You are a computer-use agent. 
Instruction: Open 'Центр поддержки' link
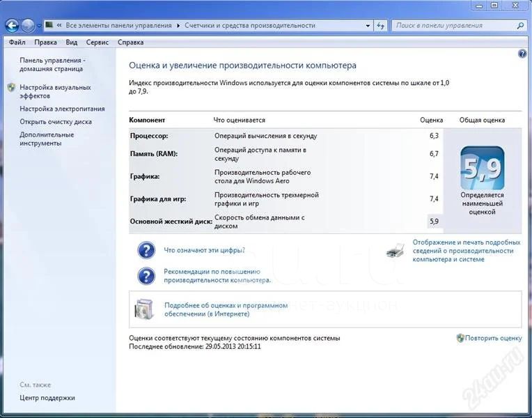(47, 398)
